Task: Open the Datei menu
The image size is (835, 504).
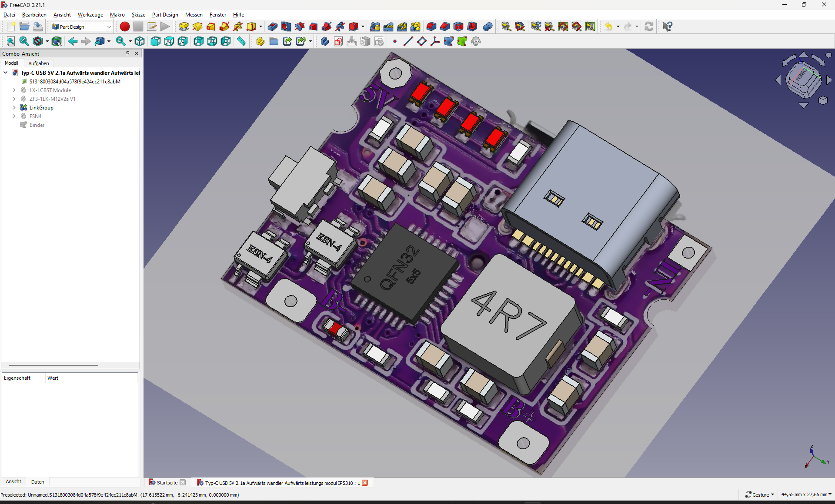Action: click(9, 14)
